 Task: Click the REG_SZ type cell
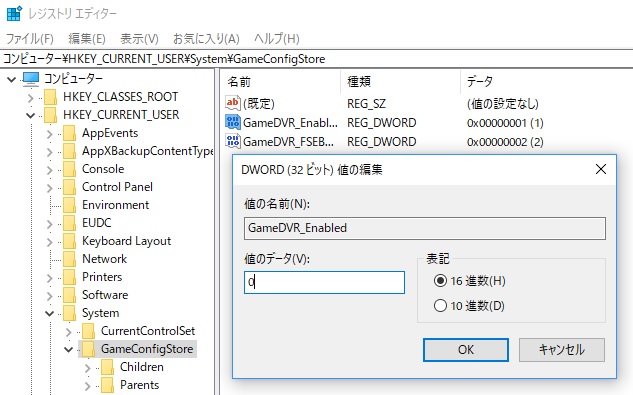366,104
